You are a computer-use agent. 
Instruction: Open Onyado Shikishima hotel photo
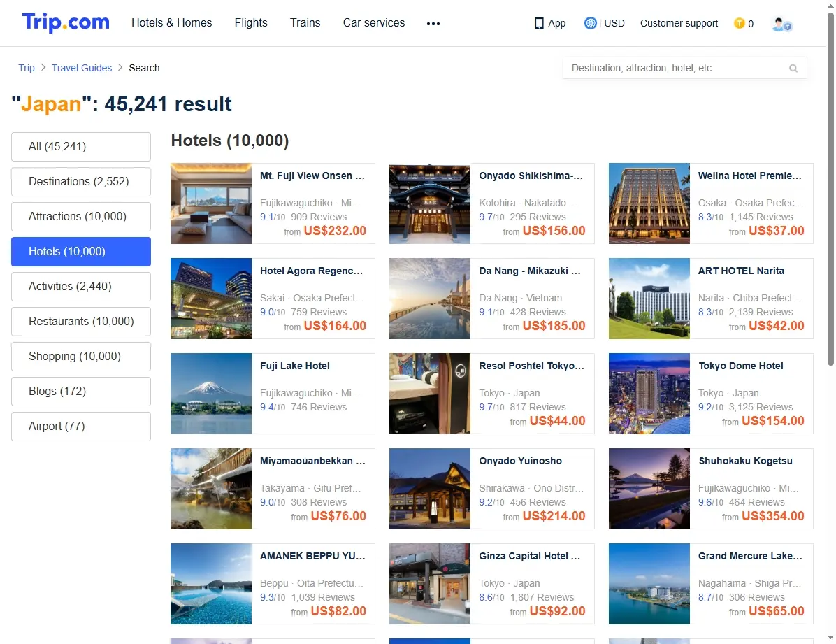pos(430,203)
